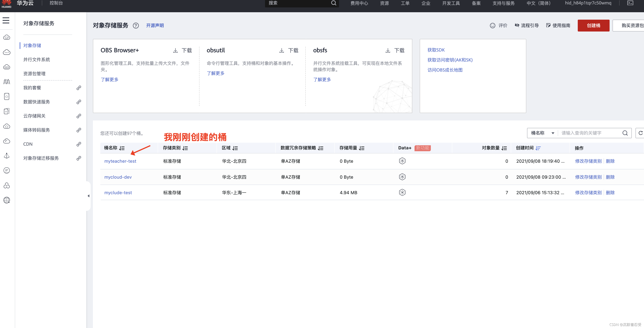The width and height of the screenshot is (644, 328).
Task: Click link icon next to 媒体转码服务
Action: coord(79,130)
